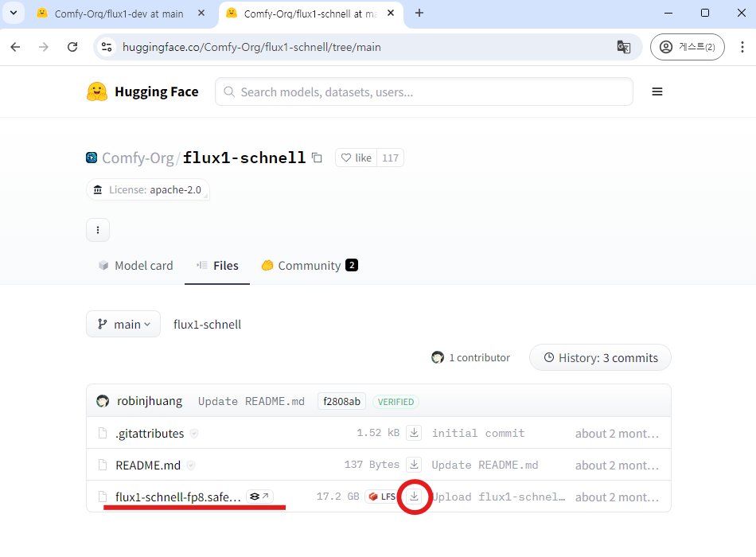Open the initial commit link

click(477, 433)
